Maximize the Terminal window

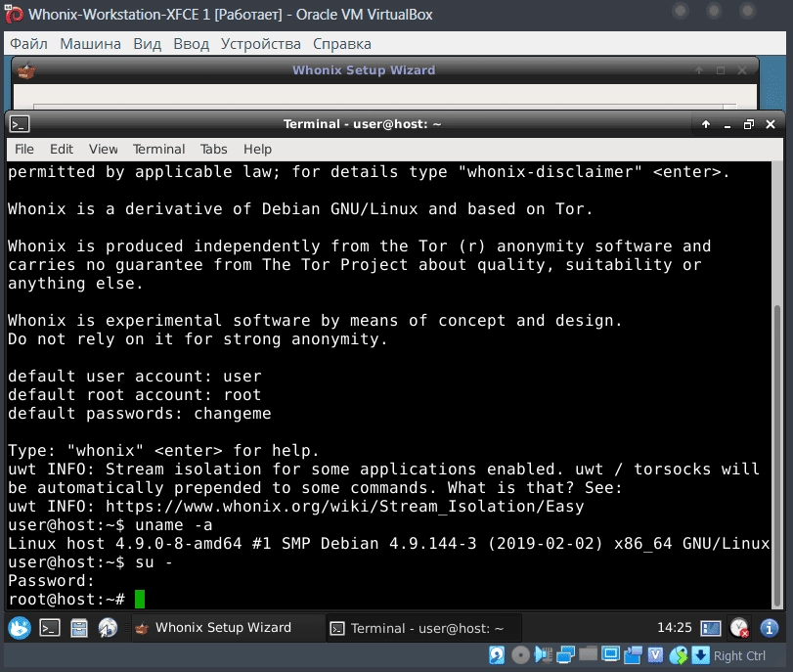click(748, 124)
